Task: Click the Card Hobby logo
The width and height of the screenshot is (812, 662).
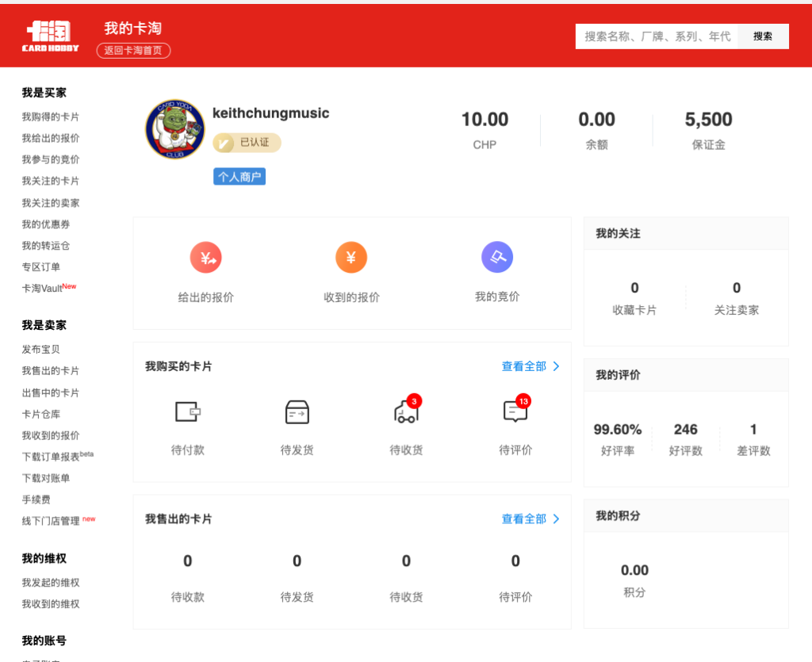Action: (x=51, y=36)
